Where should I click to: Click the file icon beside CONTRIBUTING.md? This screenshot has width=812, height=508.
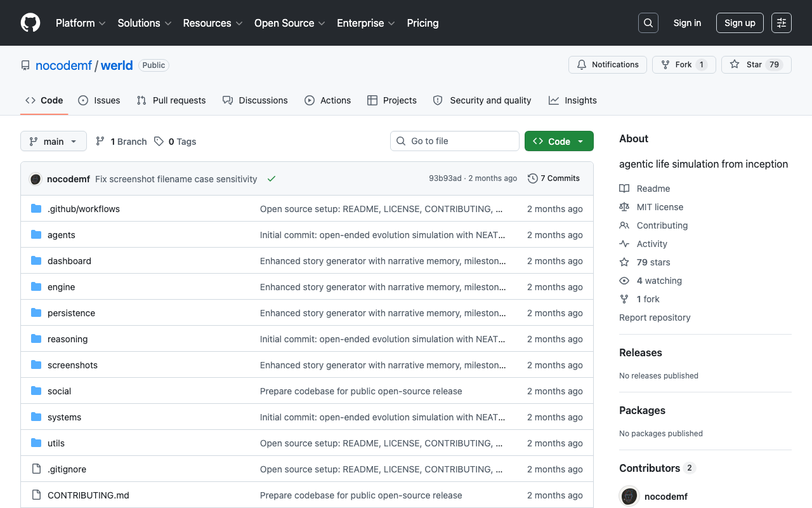coord(36,495)
